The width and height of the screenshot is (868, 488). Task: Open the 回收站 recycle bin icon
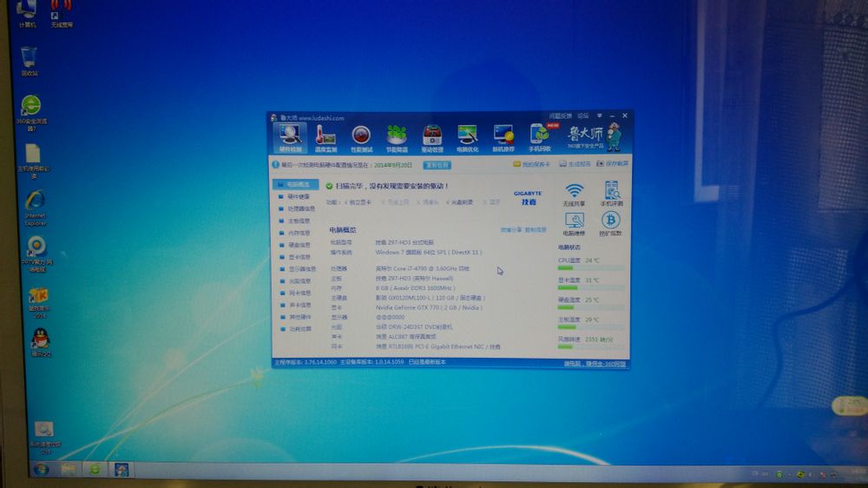coord(29,62)
